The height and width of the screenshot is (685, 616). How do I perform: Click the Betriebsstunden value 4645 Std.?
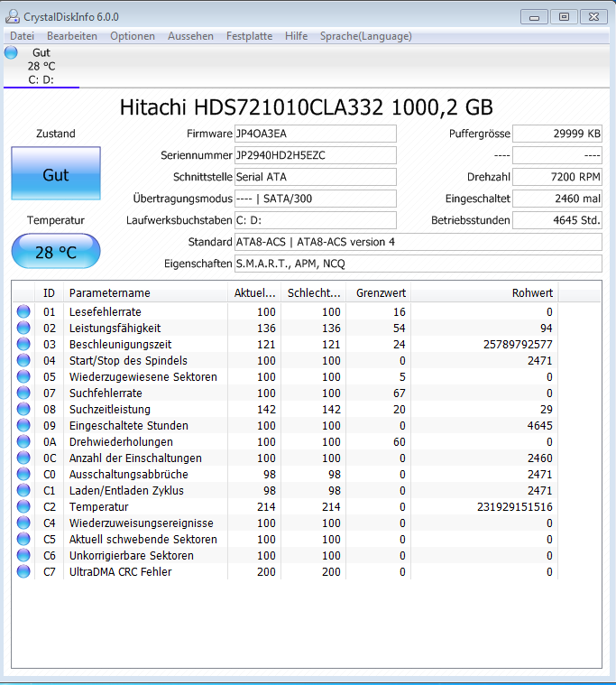pos(557,220)
